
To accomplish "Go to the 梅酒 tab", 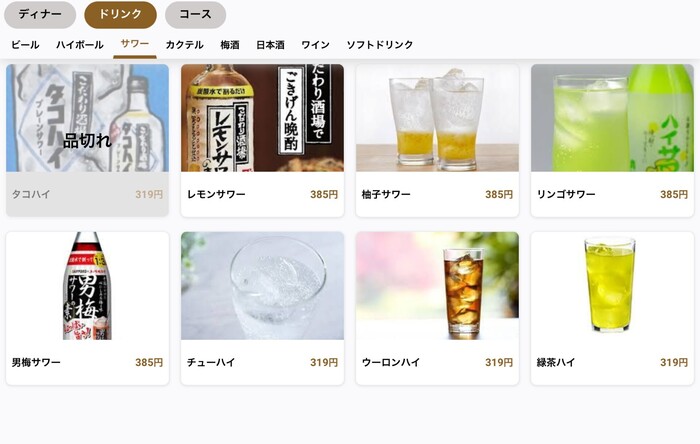I will coord(230,45).
